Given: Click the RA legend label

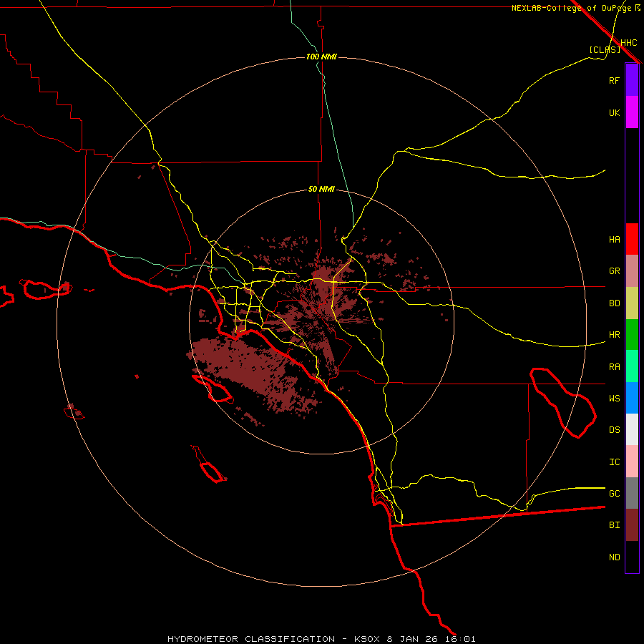Looking at the screenshot, I should pos(615,367).
